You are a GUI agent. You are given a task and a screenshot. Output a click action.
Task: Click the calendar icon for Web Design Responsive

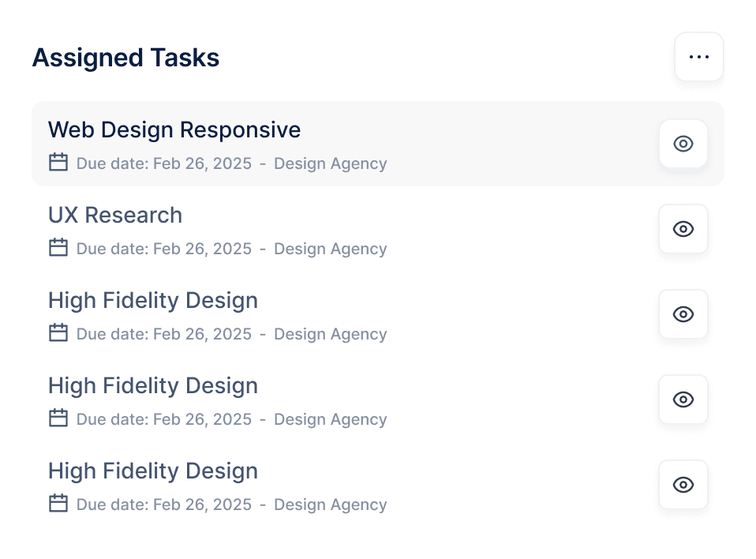(58, 162)
